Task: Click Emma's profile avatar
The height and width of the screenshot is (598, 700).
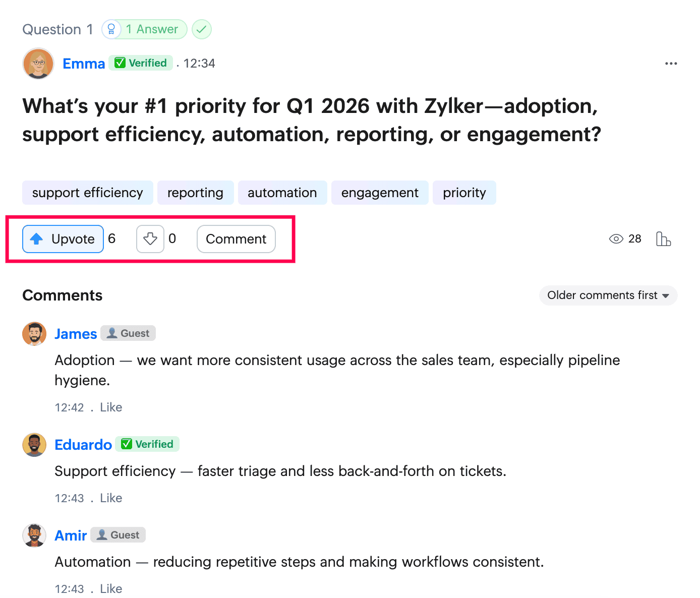Action: coord(38,64)
